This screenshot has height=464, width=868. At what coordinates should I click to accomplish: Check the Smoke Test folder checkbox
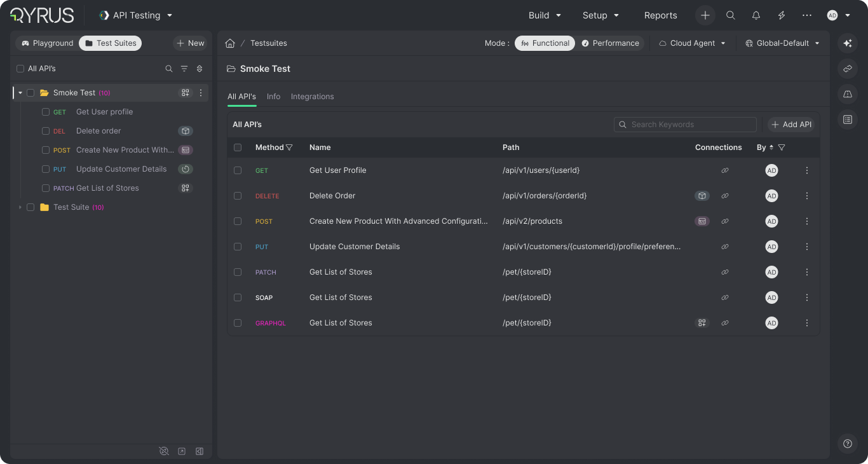pyautogui.click(x=31, y=93)
